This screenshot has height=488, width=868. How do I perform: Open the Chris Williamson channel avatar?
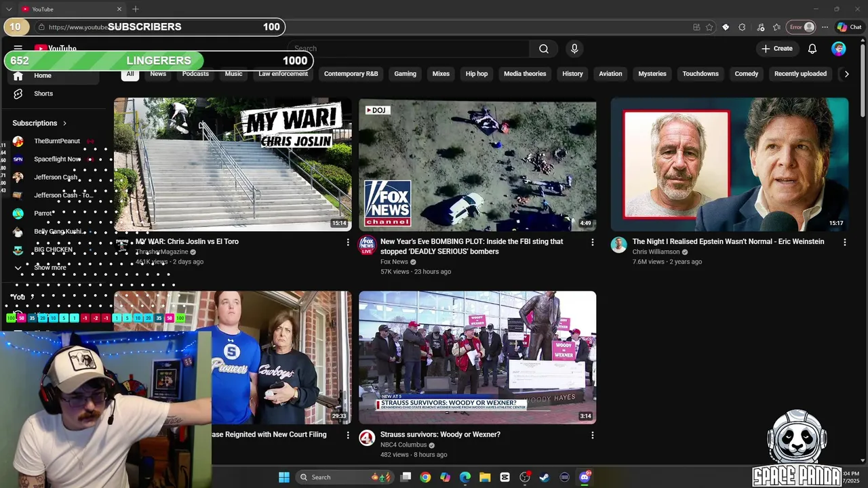coord(618,245)
